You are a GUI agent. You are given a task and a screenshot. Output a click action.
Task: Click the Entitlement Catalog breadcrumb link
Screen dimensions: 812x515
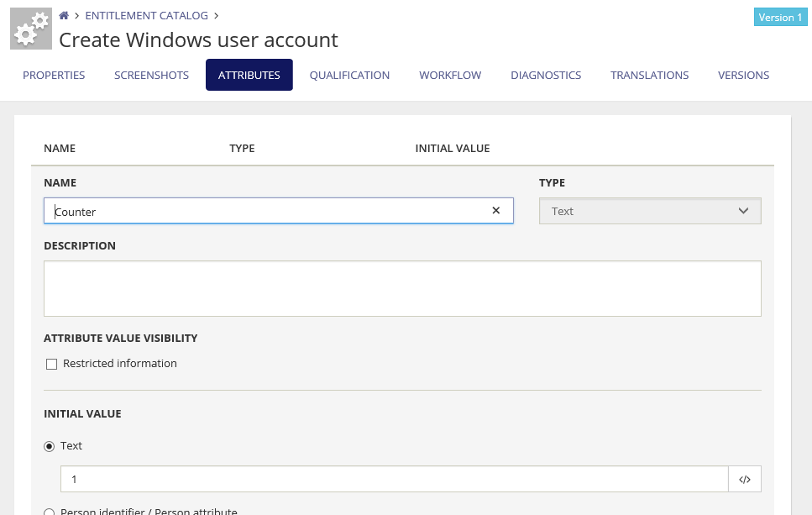coord(147,15)
